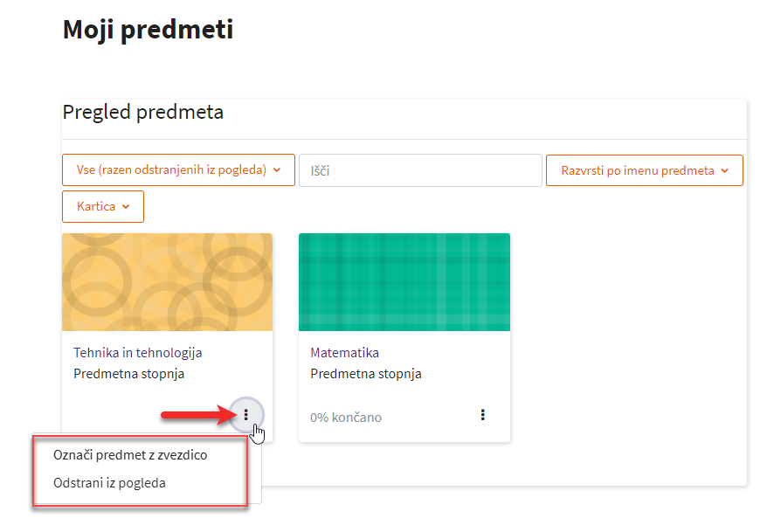774x532 pixels.
Task: Click Predmetna stopnja under Matematika
Action: pos(366,374)
